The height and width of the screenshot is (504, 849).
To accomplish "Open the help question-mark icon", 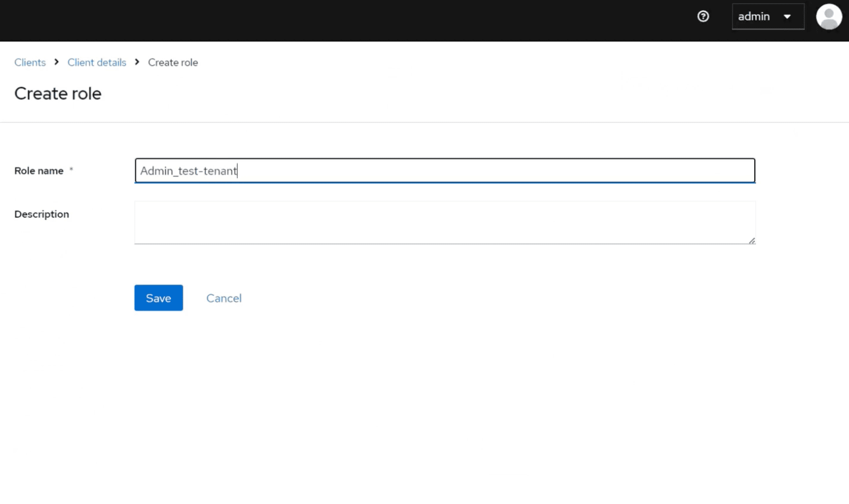I will tap(703, 16).
